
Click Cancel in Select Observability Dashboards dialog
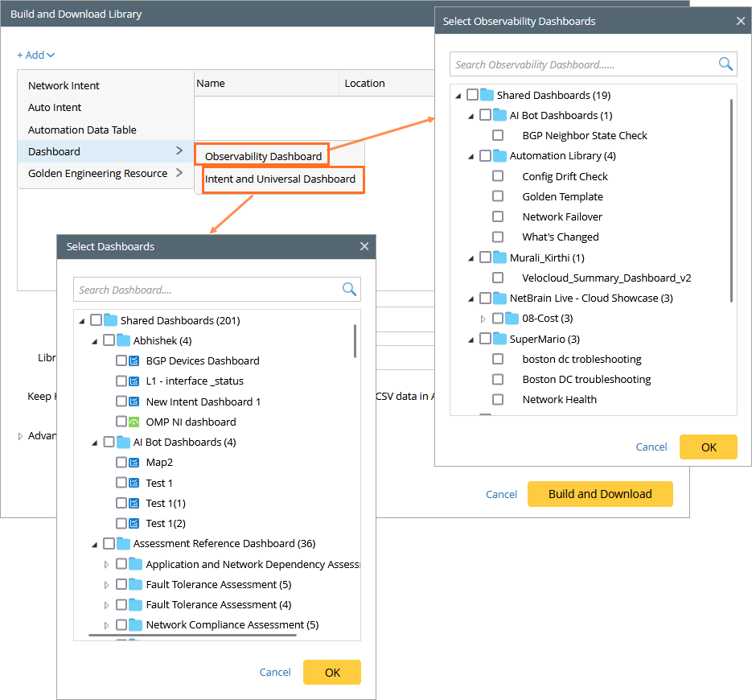(x=651, y=447)
